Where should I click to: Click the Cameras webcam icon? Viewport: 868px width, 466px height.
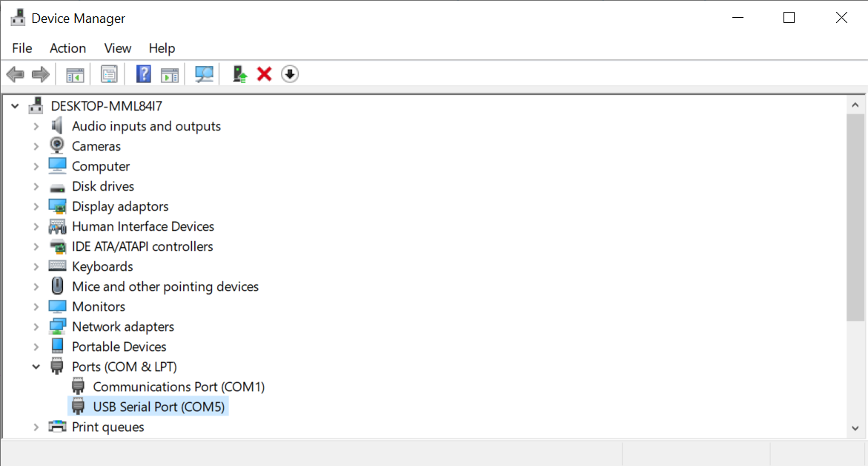click(57, 145)
